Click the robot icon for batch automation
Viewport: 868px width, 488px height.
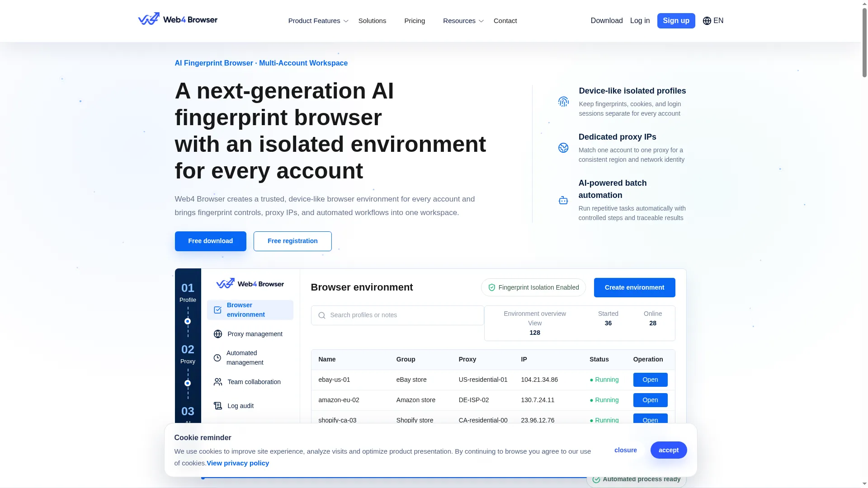pos(563,200)
